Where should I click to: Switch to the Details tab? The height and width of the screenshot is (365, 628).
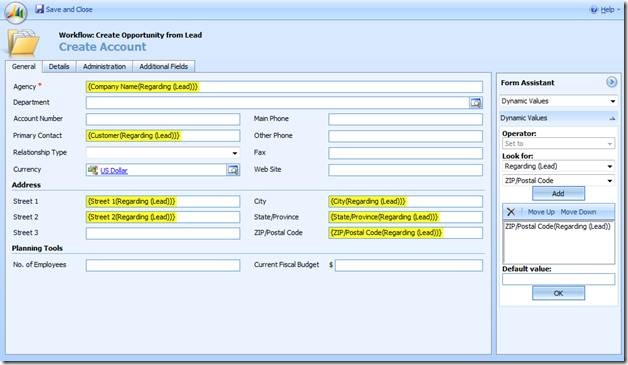point(59,67)
